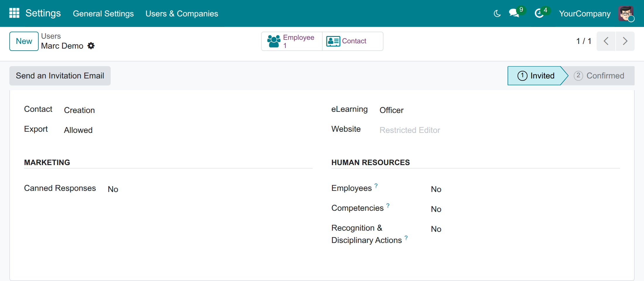This screenshot has width=644, height=281.
Task: Open the user avatar menu
Action: click(626, 13)
